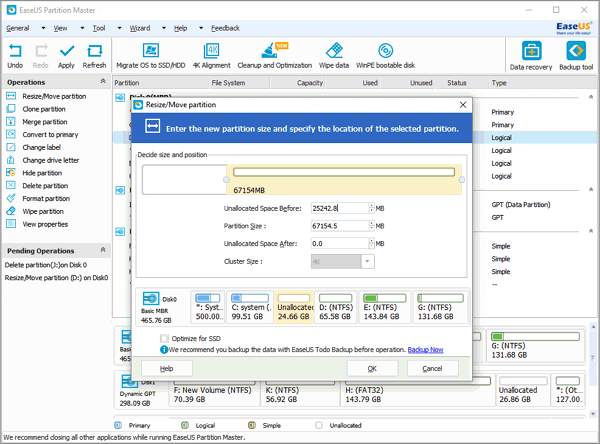Confirm resize with OK button
600x444 pixels.
tap(372, 369)
